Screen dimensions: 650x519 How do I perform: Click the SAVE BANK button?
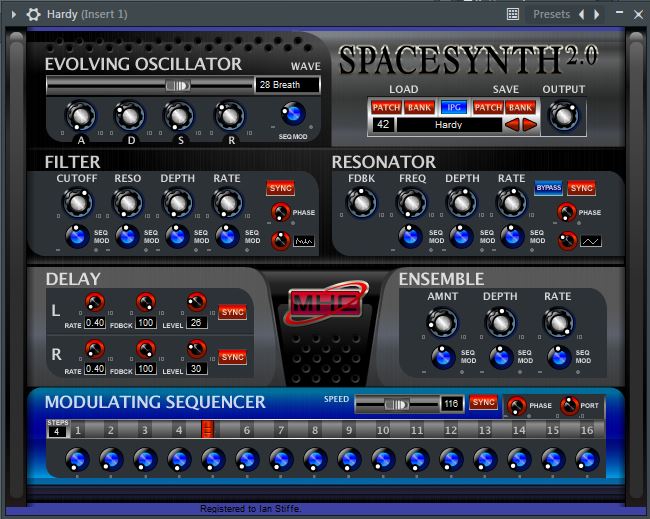click(x=520, y=108)
